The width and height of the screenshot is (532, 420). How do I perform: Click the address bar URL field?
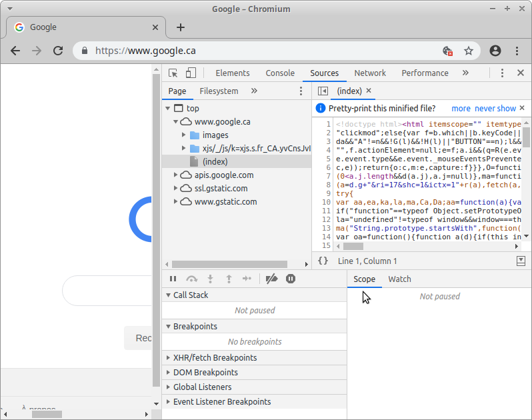click(x=253, y=51)
